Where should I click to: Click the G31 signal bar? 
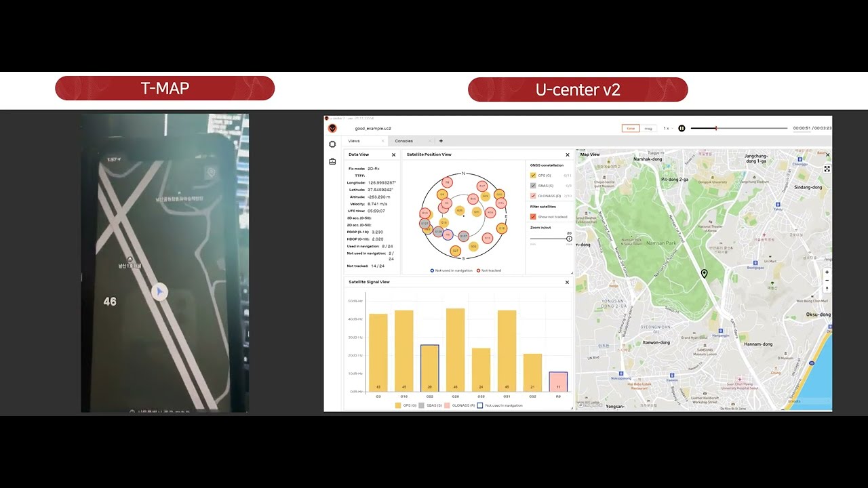pyautogui.click(x=507, y=351)
